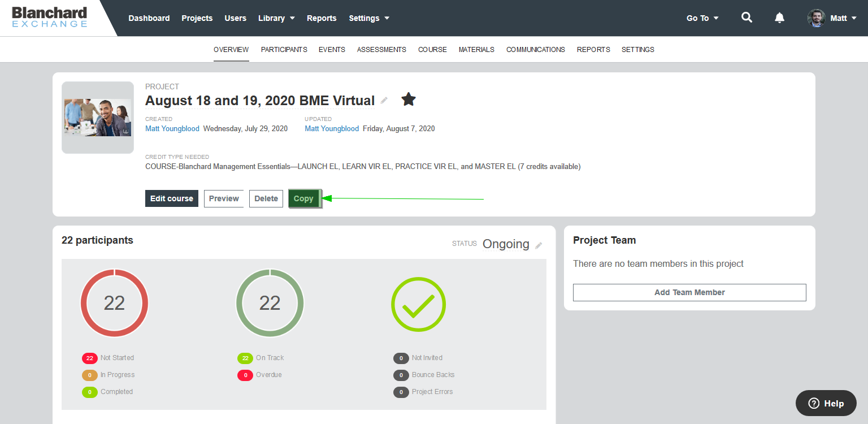
Task: Click the Blanchard Exchange logo
Action: tap(50, 17)
